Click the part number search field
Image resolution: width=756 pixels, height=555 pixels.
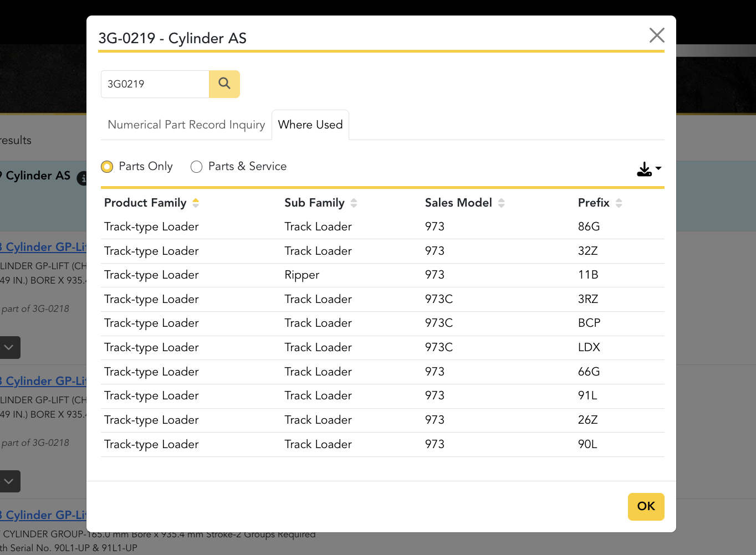point(155,84)
